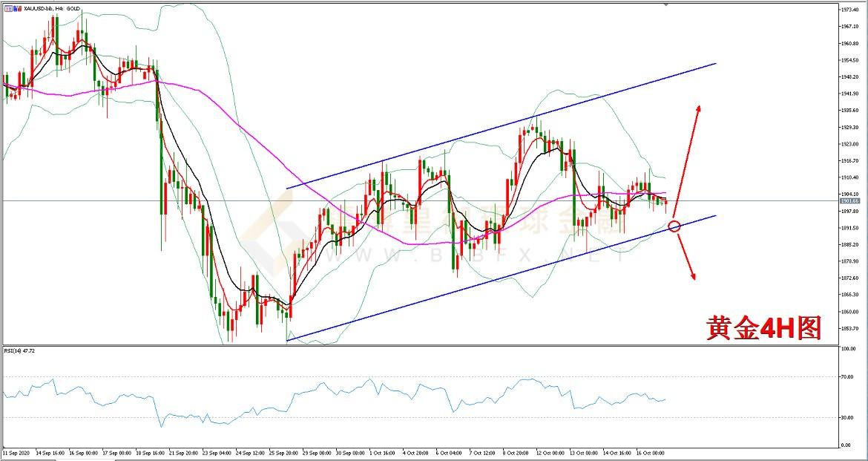Click the 11 Sep 2020 date label
The width and height of the screenshot is (868, 461).
(15, 451)
